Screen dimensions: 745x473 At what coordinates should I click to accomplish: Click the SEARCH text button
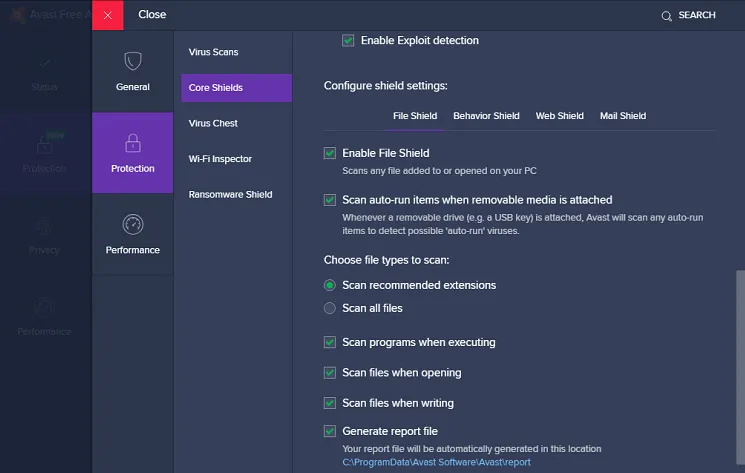(697, 15)
